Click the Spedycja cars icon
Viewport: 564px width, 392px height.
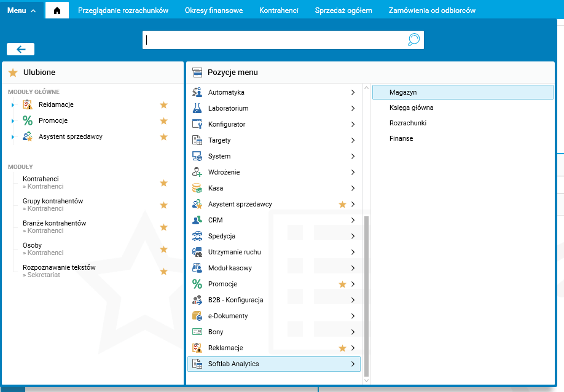pyautogui.click(x=197, y=236)
